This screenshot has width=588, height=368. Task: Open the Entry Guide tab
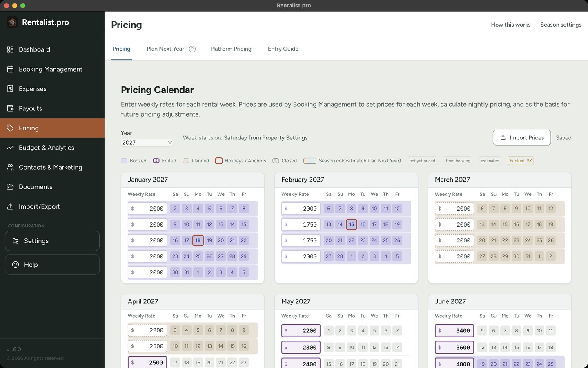(x=283, y=49)
